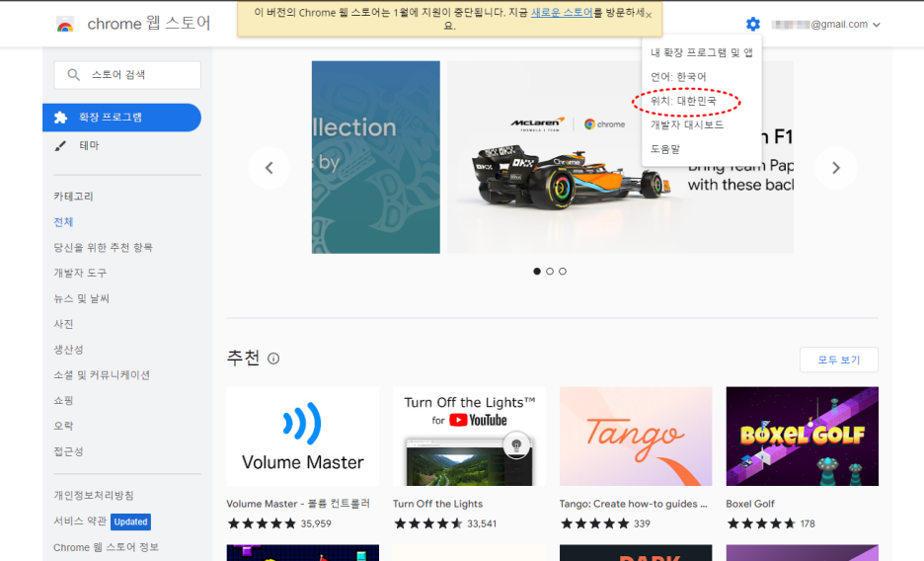The image size is (924, 561).
Task: Choose 사진 category
Action: [63, 324]
